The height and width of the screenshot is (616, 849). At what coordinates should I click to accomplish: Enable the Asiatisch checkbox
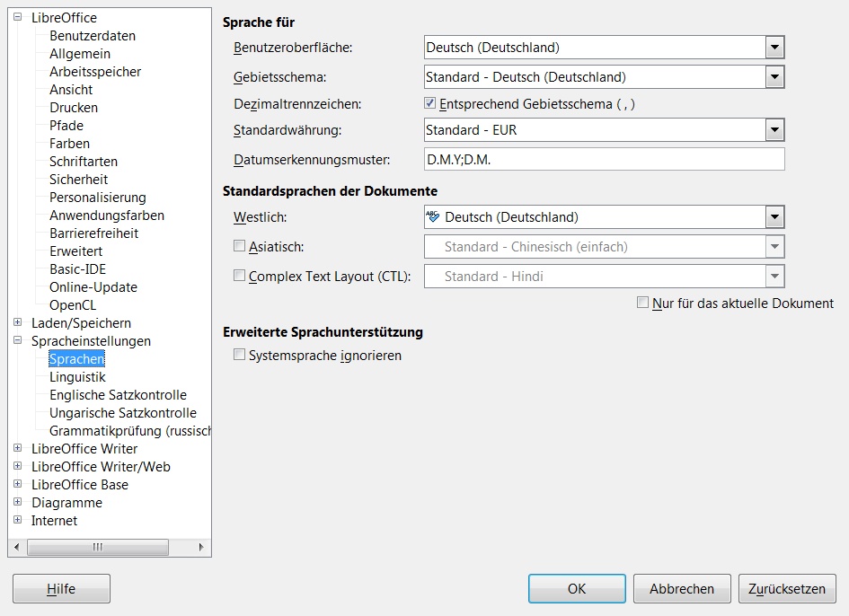239,246
